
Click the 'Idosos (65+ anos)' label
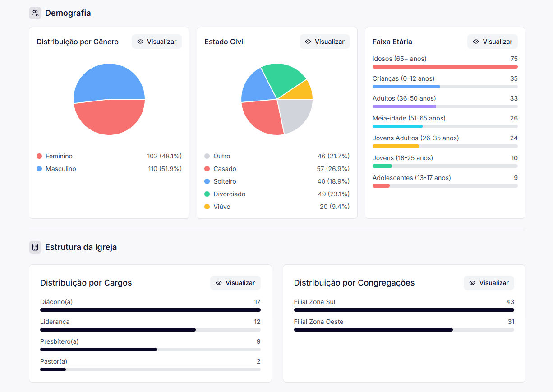pyautogui.click(x=400, y=59)
